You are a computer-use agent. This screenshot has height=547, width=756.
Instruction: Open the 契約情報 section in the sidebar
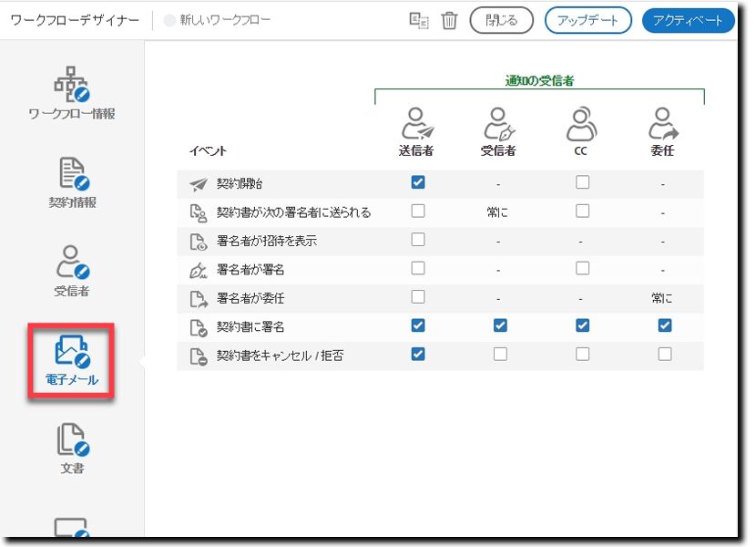(x=72, y=182)
